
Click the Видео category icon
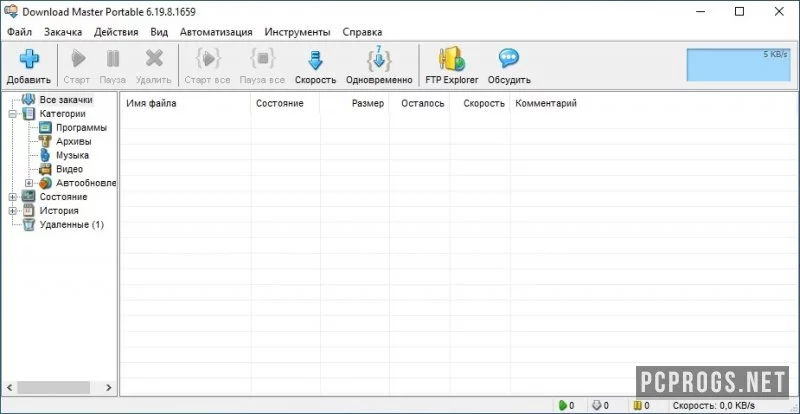tap(45, 169)
